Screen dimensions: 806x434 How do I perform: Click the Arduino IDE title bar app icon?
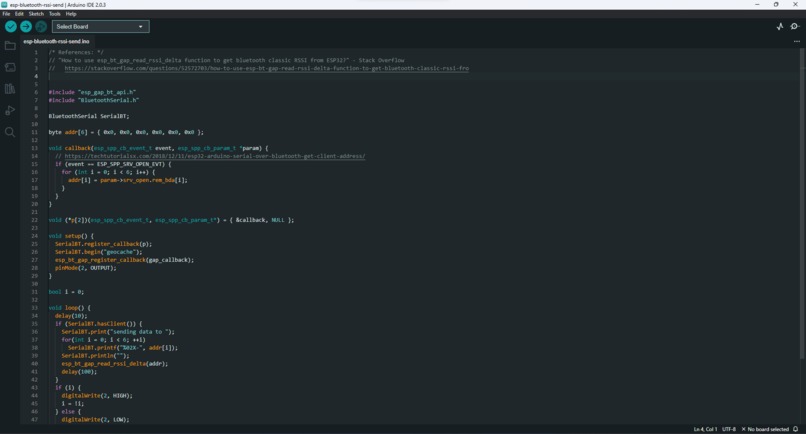click(x=4, y=5)
